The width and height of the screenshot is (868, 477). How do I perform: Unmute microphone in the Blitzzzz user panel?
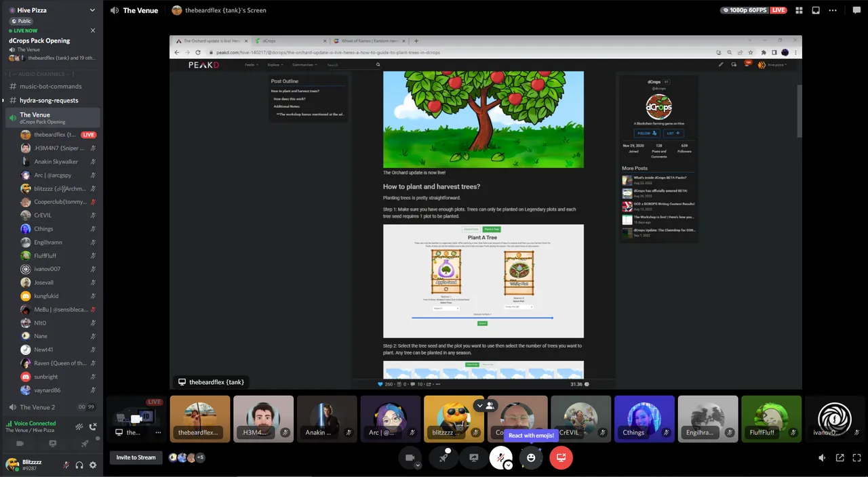[x=66, y=465]
